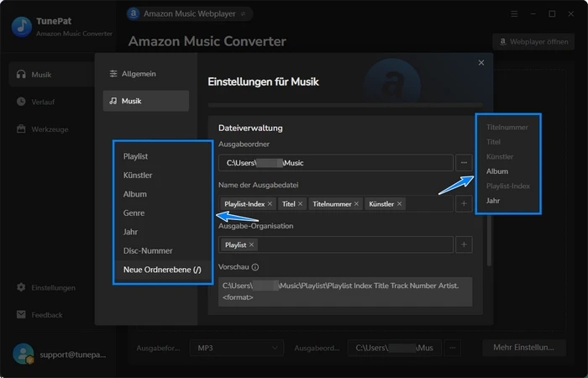Click the Ausgabeordner path field

(x=336, y=163)
